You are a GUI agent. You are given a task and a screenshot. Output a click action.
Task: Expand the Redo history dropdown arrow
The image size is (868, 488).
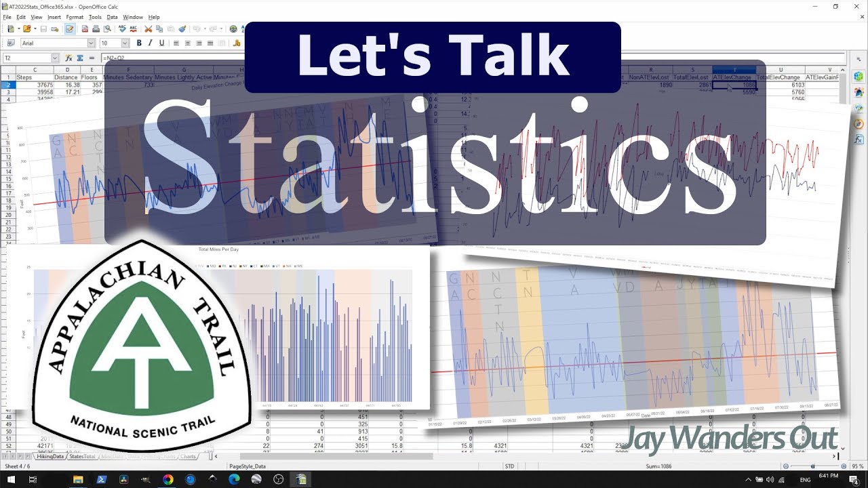click(x=221, y=29)
